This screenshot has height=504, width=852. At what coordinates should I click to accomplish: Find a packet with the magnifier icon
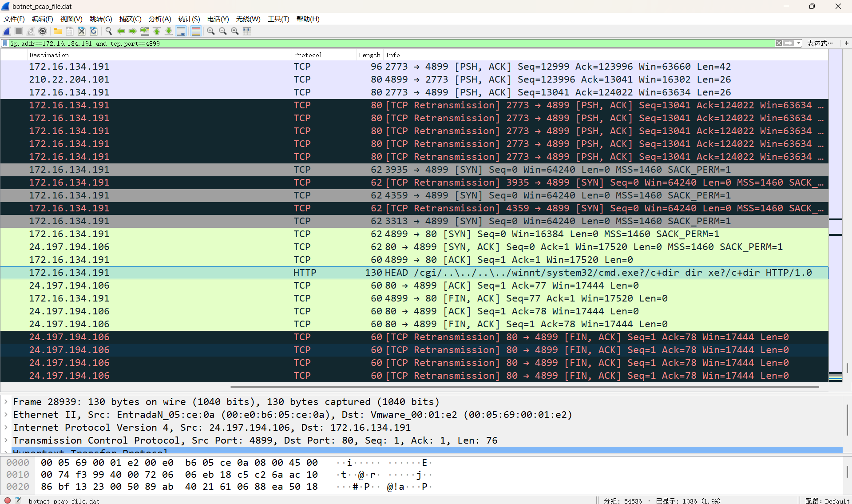(x=109, y=31)
